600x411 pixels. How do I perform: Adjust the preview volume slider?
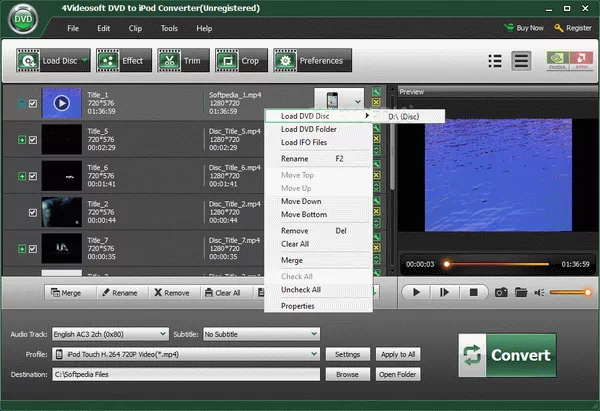coord(568,292)
